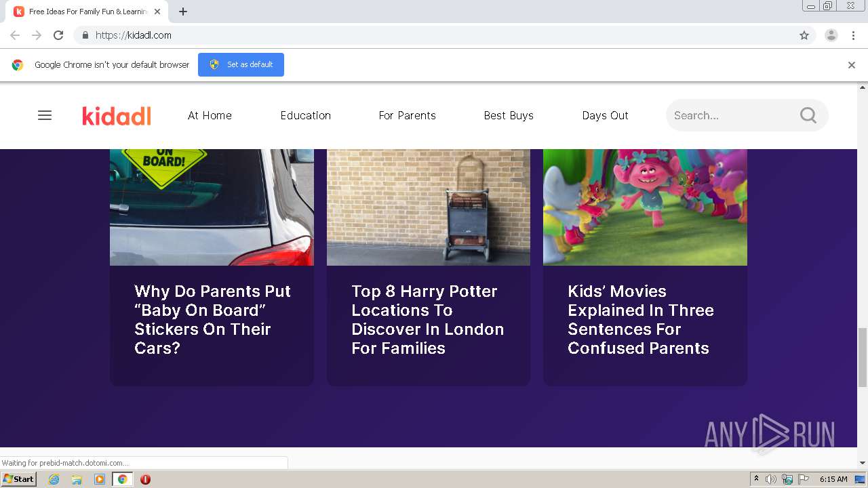View site security lock icon
The height and width of the screenshot is (488, 868).
click(85, 35)
